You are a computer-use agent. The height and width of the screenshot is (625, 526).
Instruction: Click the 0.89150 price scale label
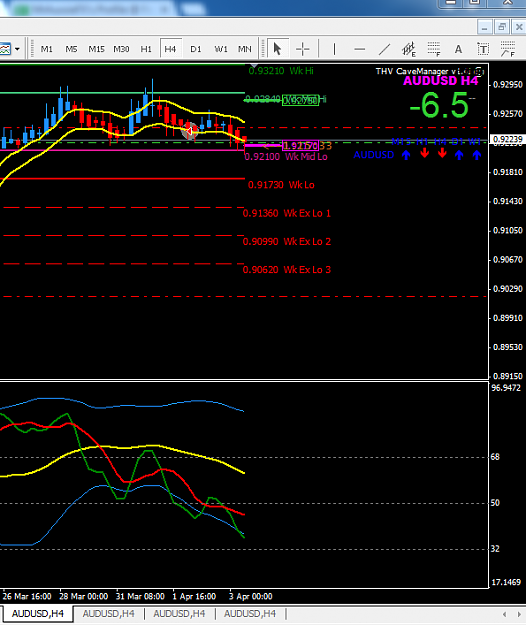pyautogui.click(x=508, y=376)
